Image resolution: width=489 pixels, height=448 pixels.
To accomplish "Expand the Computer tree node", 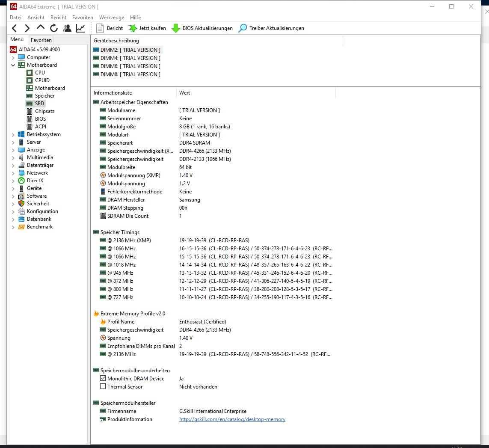I will [13, 58].
